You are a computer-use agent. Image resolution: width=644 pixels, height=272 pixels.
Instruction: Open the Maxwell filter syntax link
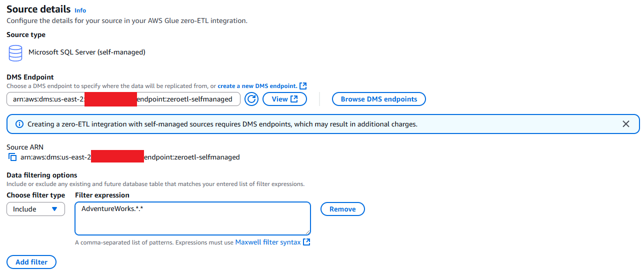click(268, 242)
